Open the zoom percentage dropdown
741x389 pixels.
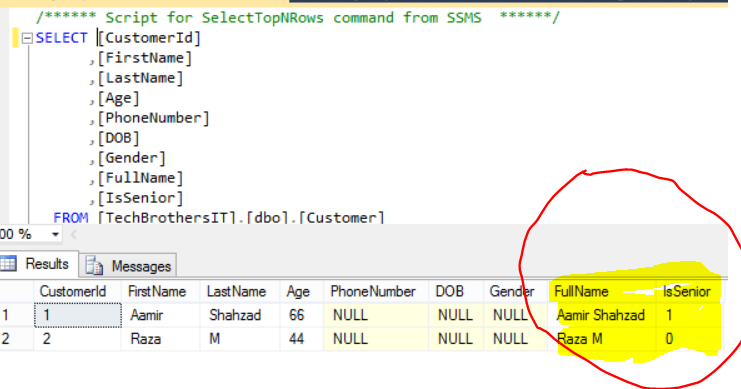click(x=55, y=234)
